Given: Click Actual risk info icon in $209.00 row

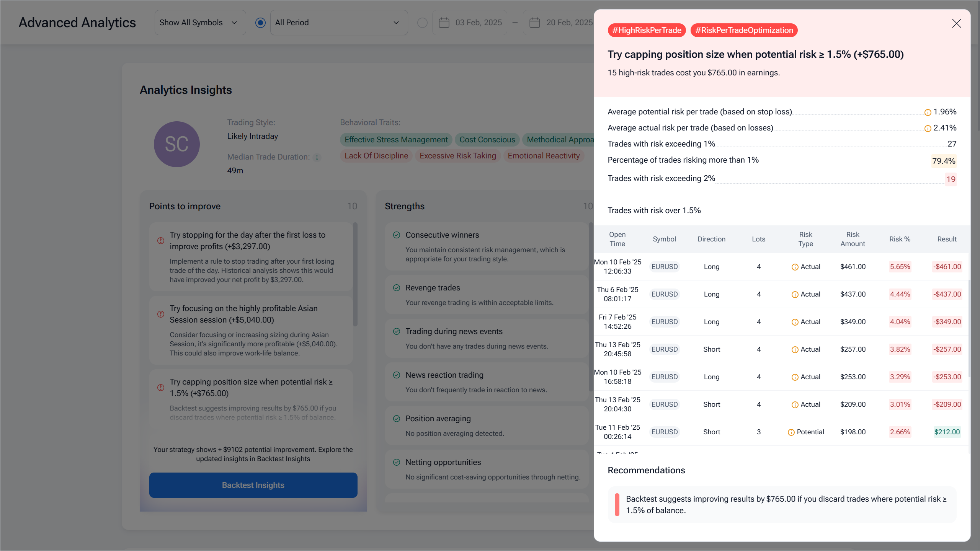Looking at the screenshot, I should pyautogui.click(x=795, y=405).
